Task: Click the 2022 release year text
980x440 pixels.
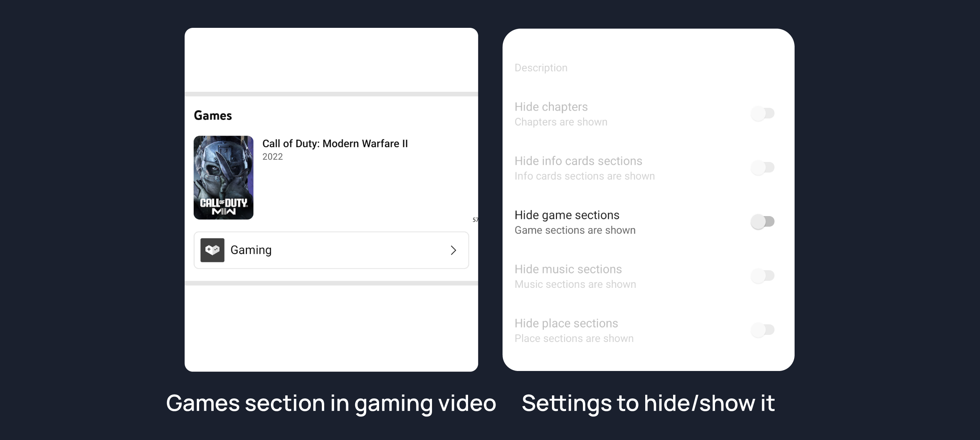Action: [x=272, y=157]
